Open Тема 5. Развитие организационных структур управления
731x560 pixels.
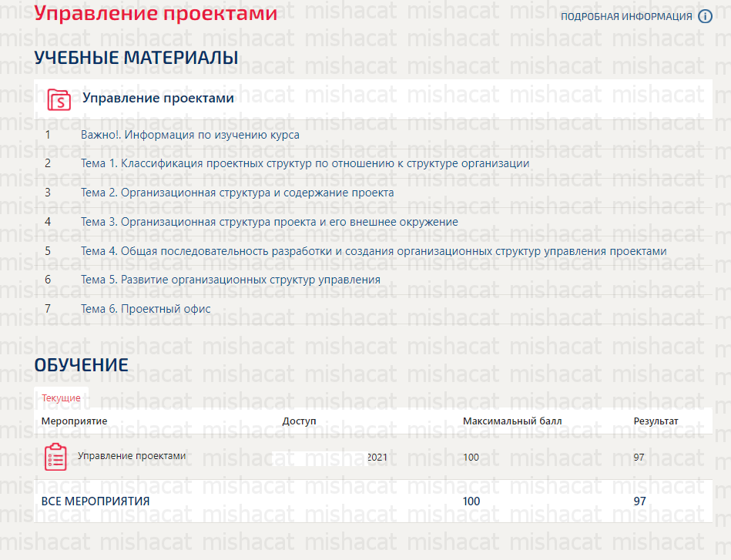pyautogui.click(x=231, y=280)
